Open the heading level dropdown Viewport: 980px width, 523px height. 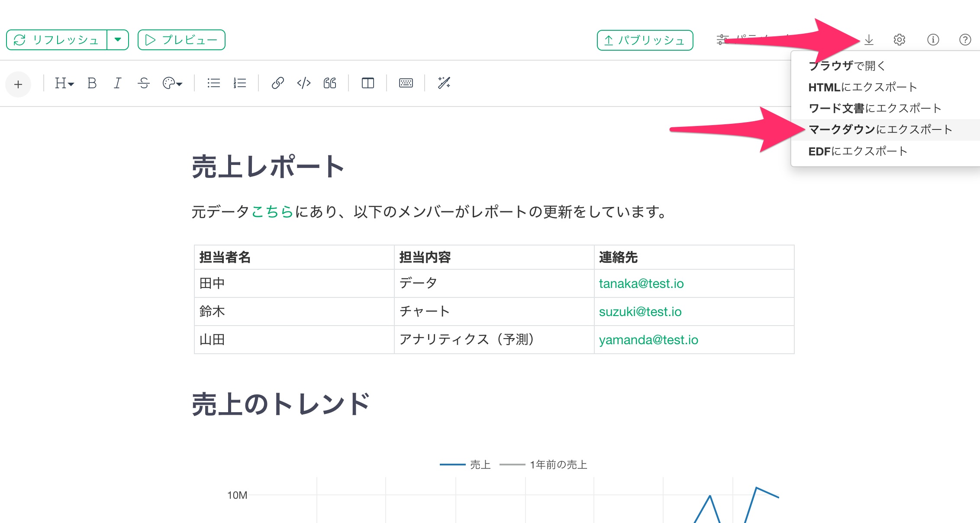click(x=64, y=83)
